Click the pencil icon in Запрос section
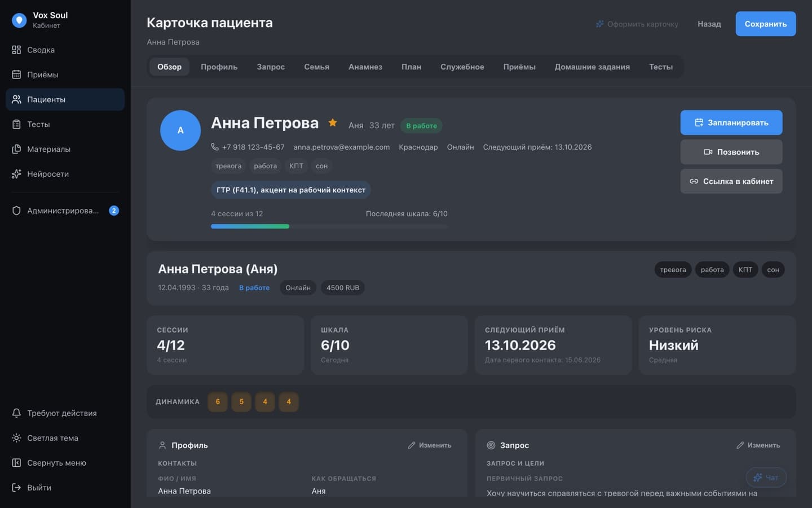812x508 pixels. pyautogui.click(x=740, y=445)
